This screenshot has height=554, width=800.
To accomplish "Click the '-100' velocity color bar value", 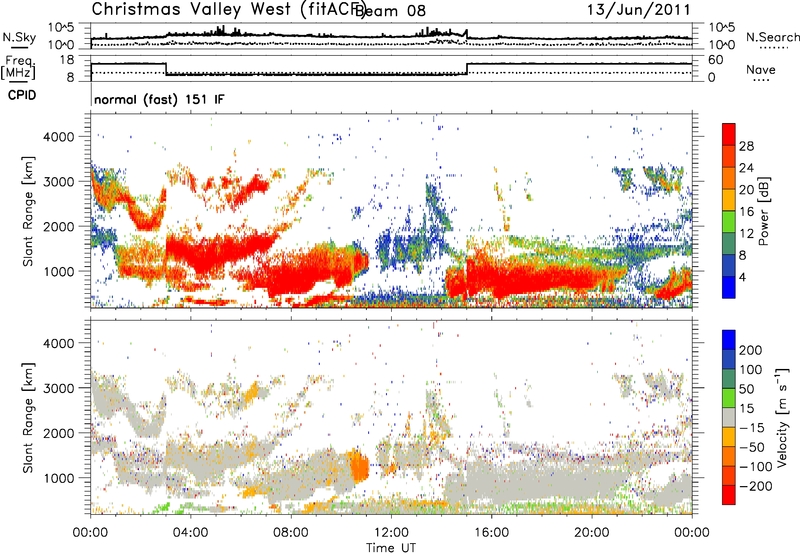I will click(x=756, y=467).
